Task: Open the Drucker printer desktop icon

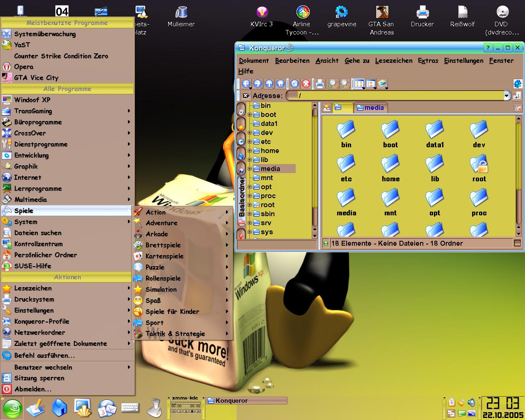Action: coord(422,16)
